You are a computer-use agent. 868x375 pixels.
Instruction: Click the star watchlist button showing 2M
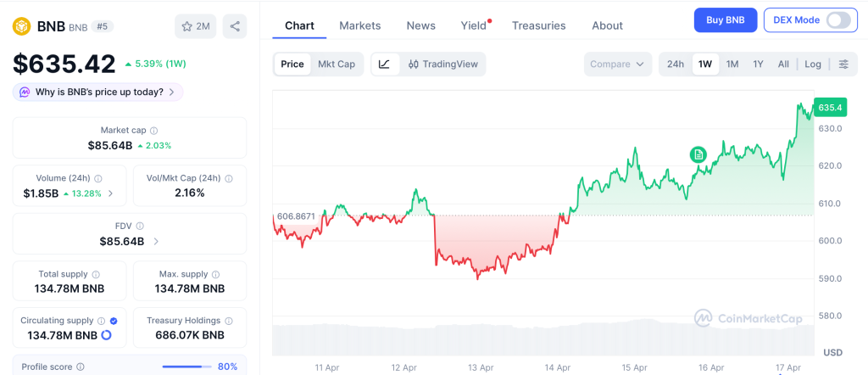pyautogui.click(x=196, y=26)
